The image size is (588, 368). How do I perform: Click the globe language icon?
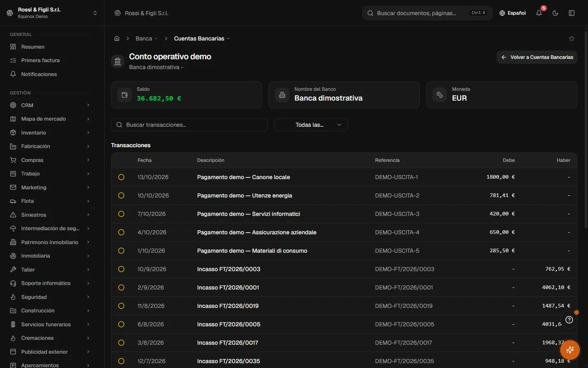(502, 13)
